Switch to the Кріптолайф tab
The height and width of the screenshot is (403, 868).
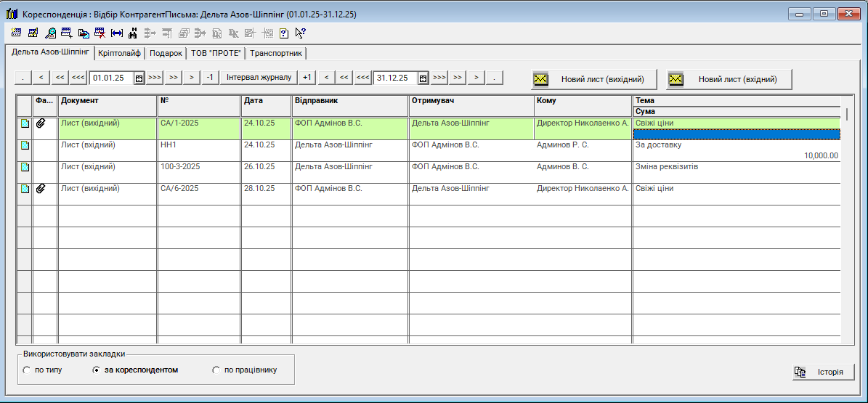pos(119,53)
